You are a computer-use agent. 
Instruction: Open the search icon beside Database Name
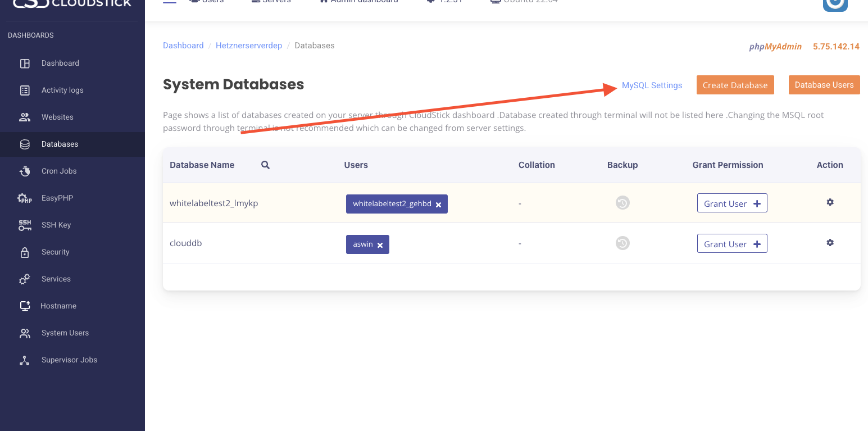pyautogui.click(x=265, y=165)
